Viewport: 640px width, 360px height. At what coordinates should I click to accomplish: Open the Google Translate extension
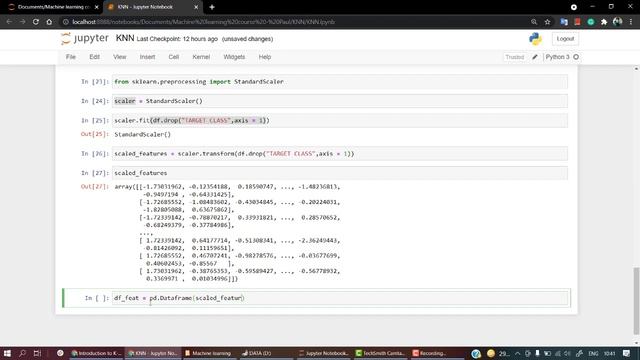(x=564, y=22)
